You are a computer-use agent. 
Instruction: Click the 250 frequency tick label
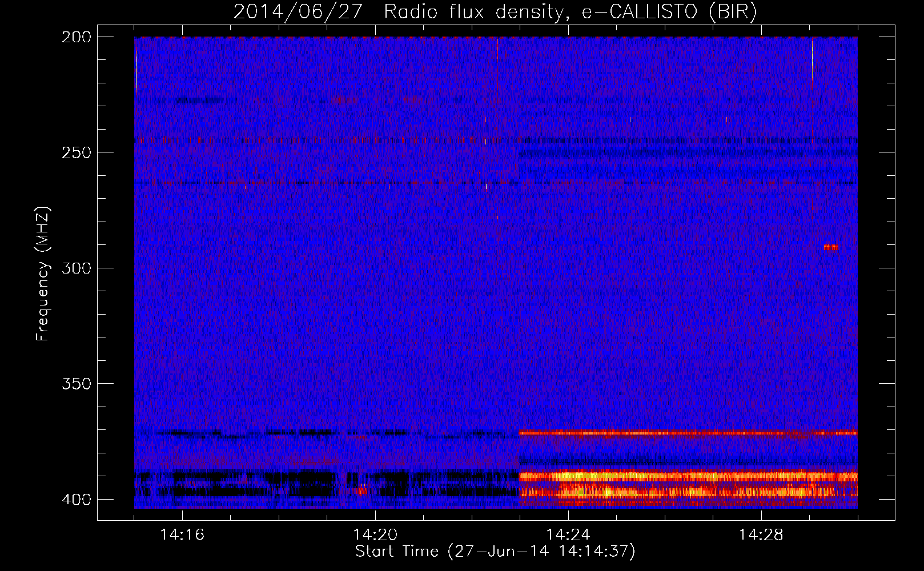coord(77,152)
